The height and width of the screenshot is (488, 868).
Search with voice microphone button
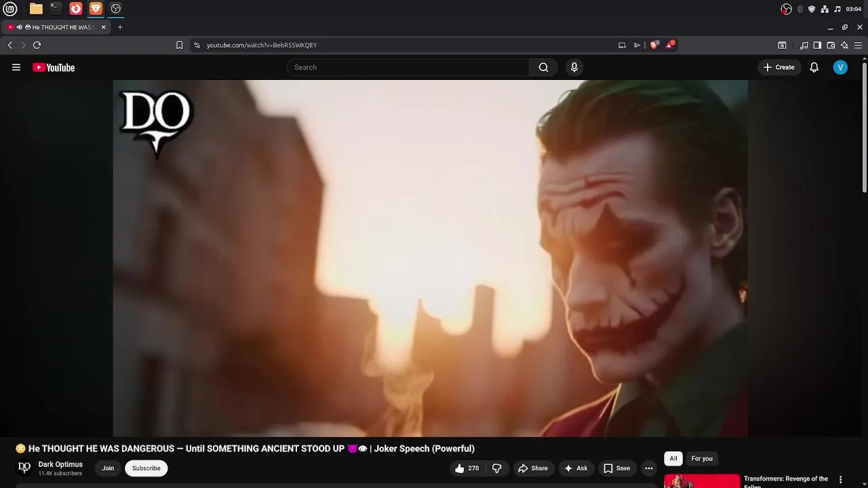(x=574, y=67)
